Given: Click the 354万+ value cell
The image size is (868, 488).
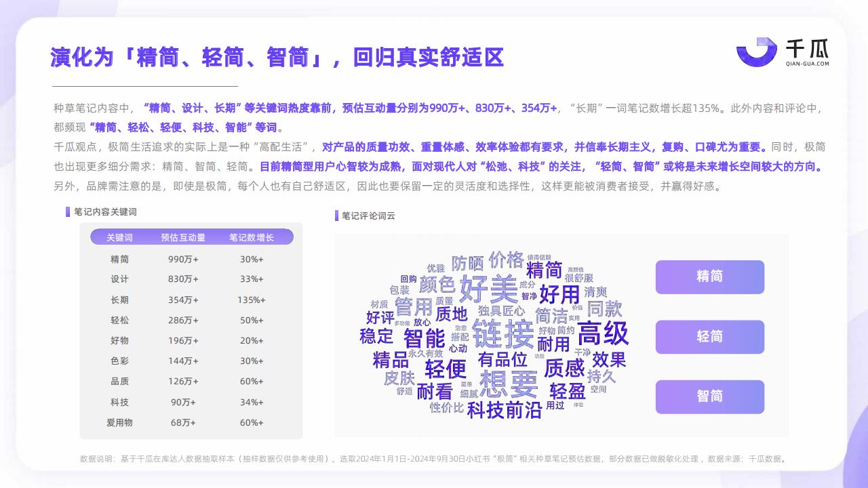Looking at the screenshot, I should tap(183, 300).
